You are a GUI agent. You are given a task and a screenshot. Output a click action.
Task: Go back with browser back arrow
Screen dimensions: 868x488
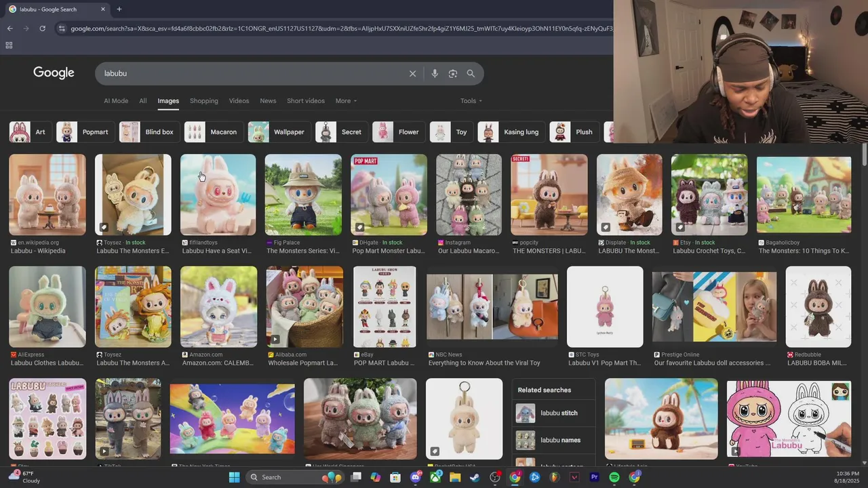9,28
